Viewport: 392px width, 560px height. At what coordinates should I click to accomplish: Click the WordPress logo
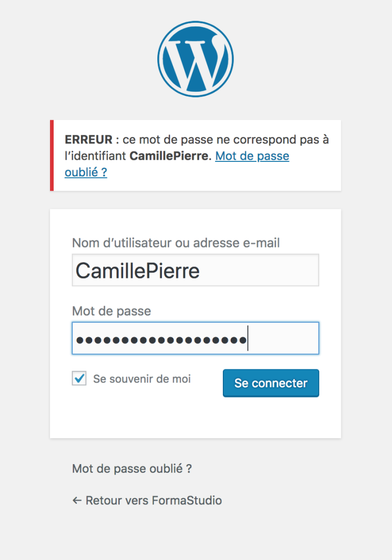(195, 59)
